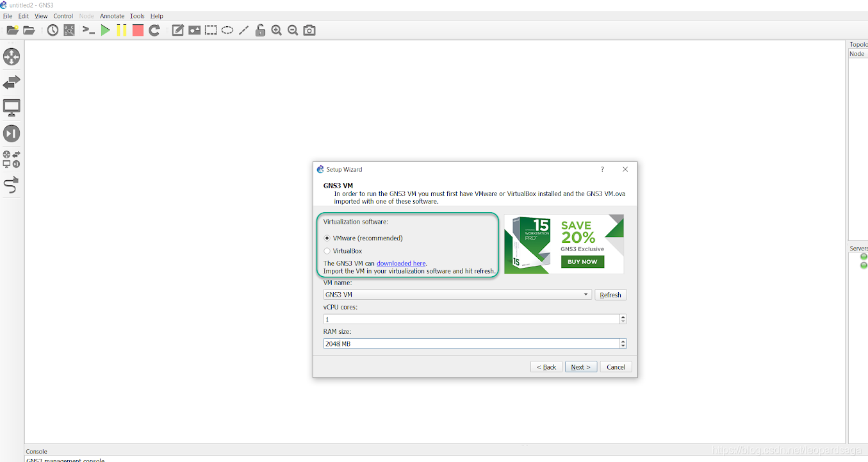Select the Draw a line tool
The width and height of the screenshot is (868, 462).
[243, 30]
